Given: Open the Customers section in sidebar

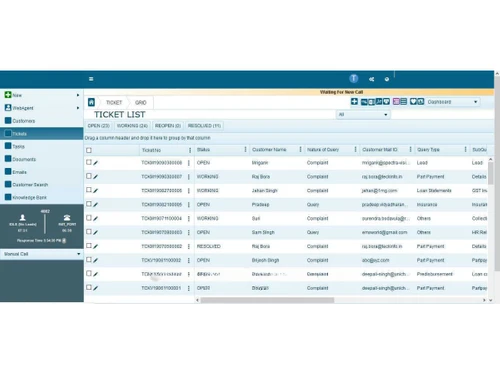Looking at the screenshot, I should [42, 121].
